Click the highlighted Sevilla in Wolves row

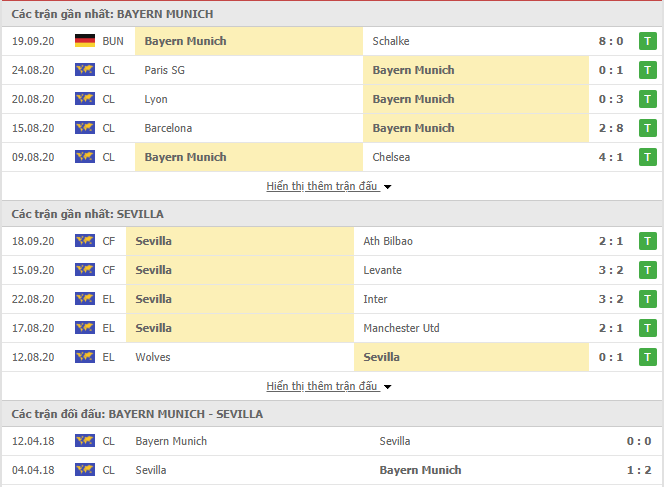381,357
